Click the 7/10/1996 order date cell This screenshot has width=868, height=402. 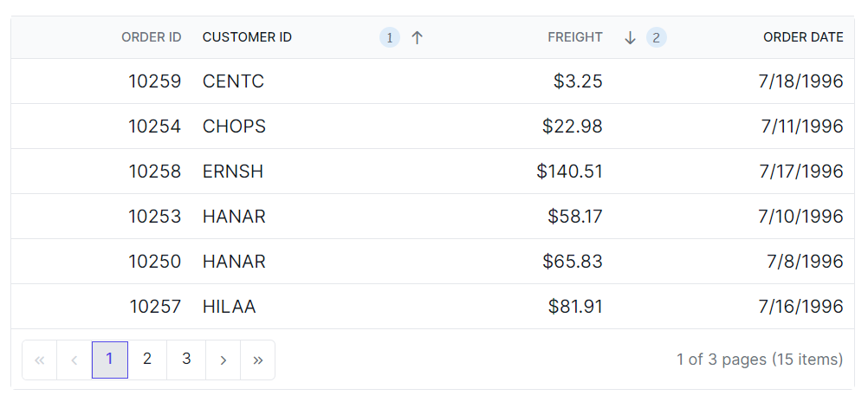click(800, 217)
